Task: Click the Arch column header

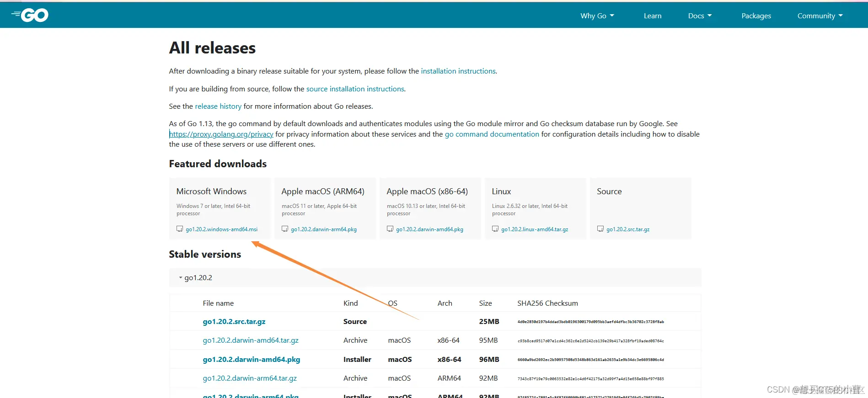Action: tap(445, 303)
